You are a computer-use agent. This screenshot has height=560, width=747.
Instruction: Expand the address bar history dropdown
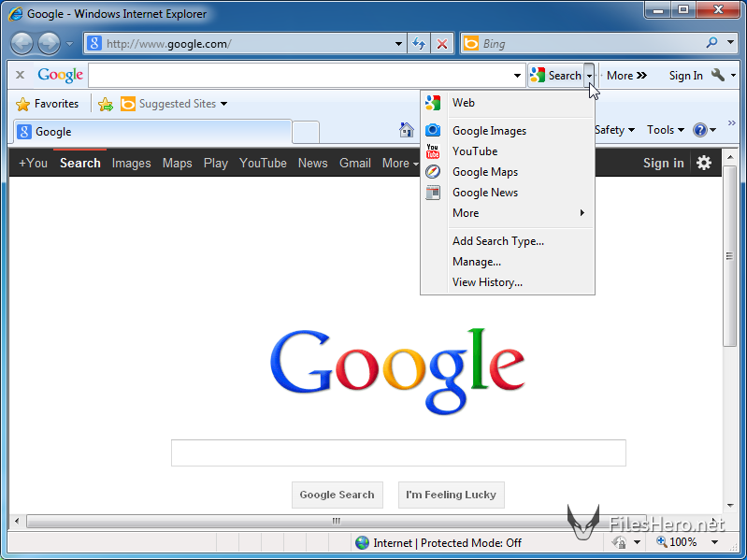coord(399,44)
